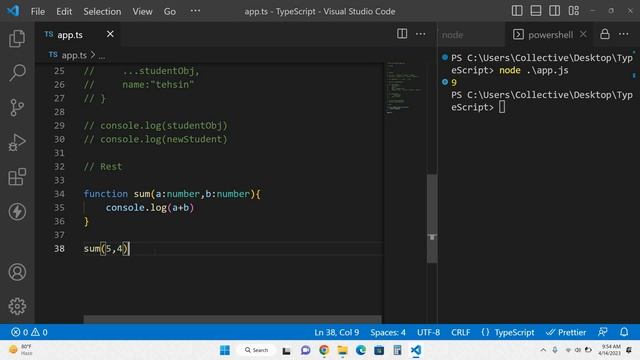
Task: Open Microsoft Edge from taskbar
Action: (361, 350)
